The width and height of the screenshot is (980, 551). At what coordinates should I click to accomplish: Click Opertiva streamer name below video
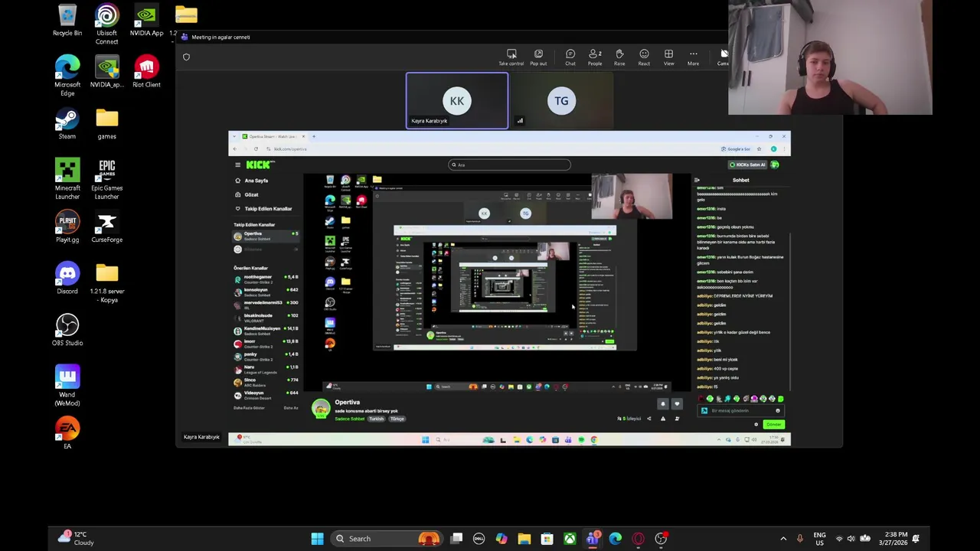point(347,403)
